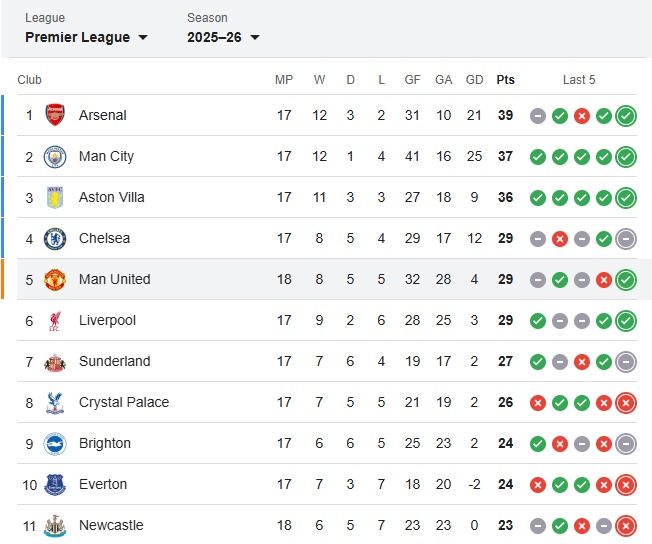Click the Liverpool club crest
652x544 pixels.
55,321
